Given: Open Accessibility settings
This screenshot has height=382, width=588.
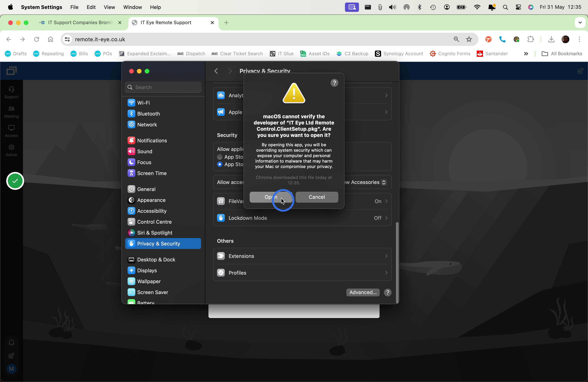Looking at the screenshot, I should (x=163, y=211).
